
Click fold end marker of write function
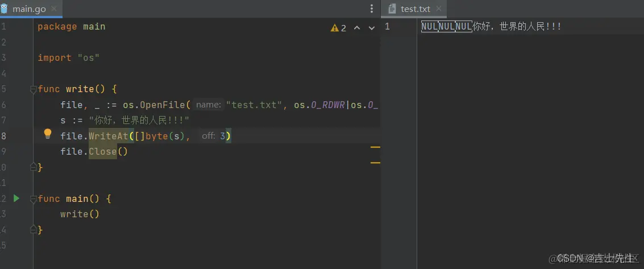tap(34, 167)
